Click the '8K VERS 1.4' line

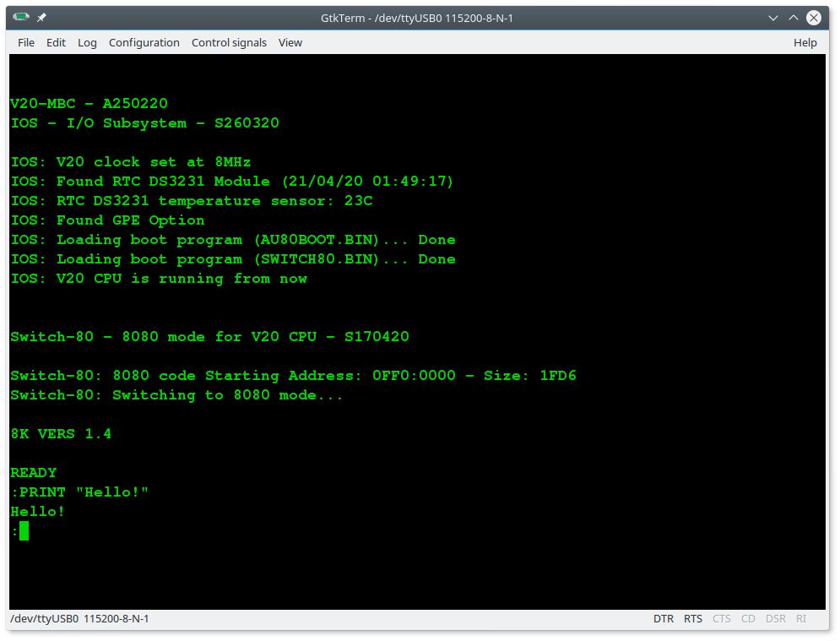61,433
